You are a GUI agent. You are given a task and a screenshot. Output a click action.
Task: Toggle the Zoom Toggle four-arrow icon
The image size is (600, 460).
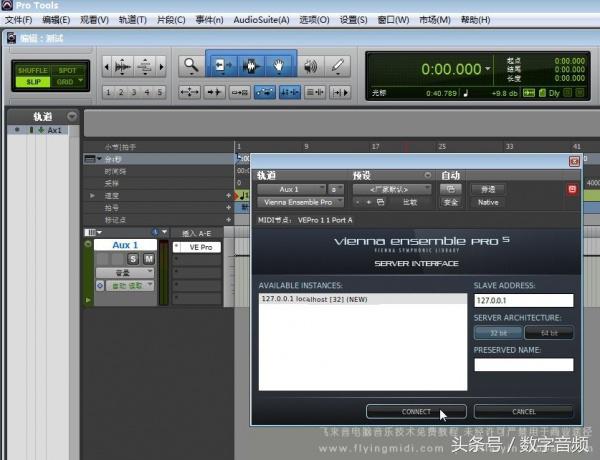(189, 92)
